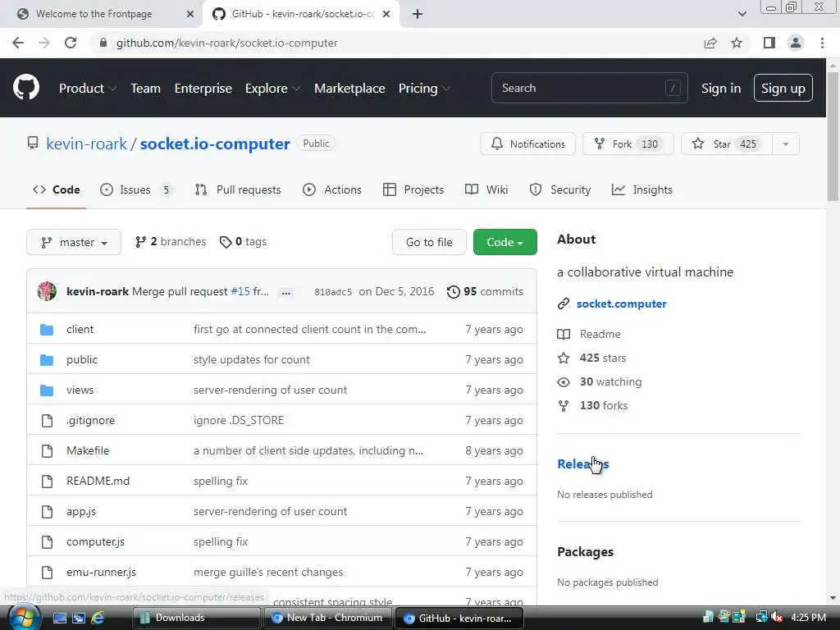Expand the Explore dropdown menu
The image size is (840, 630).
(272, 89)
